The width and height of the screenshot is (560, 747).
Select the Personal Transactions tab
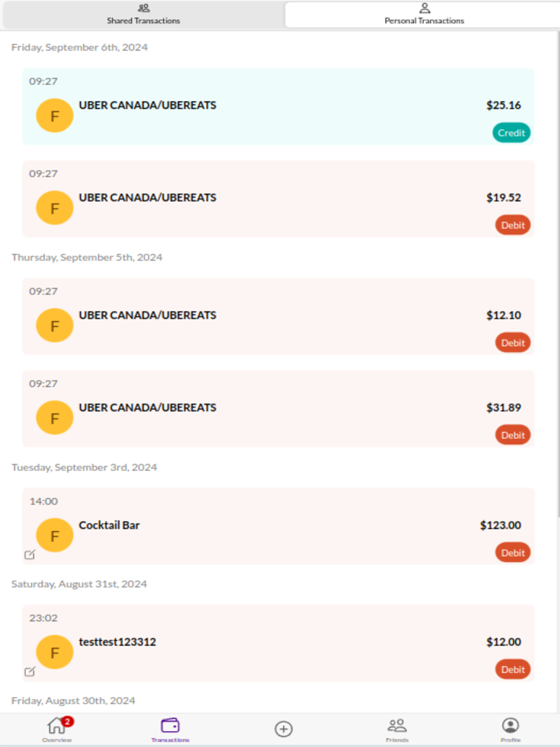point(424,15)
